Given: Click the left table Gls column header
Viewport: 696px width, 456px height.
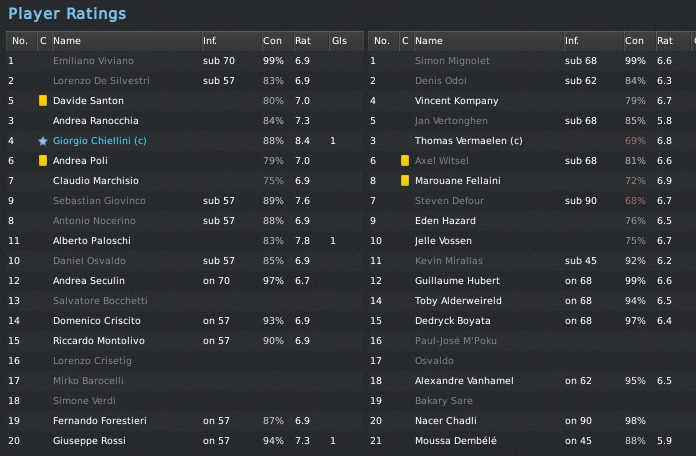Looking at the screenshot, I should click(339, 41).
